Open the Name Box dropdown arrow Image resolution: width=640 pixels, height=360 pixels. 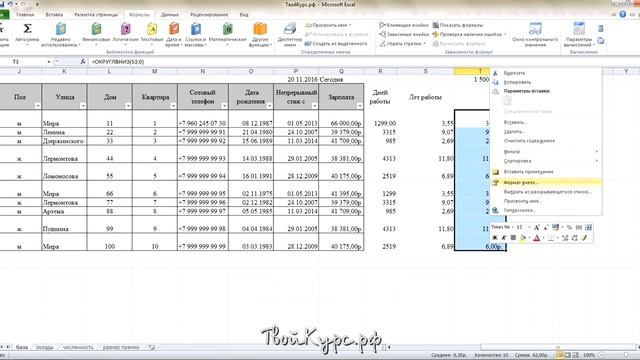coord(49,62)
